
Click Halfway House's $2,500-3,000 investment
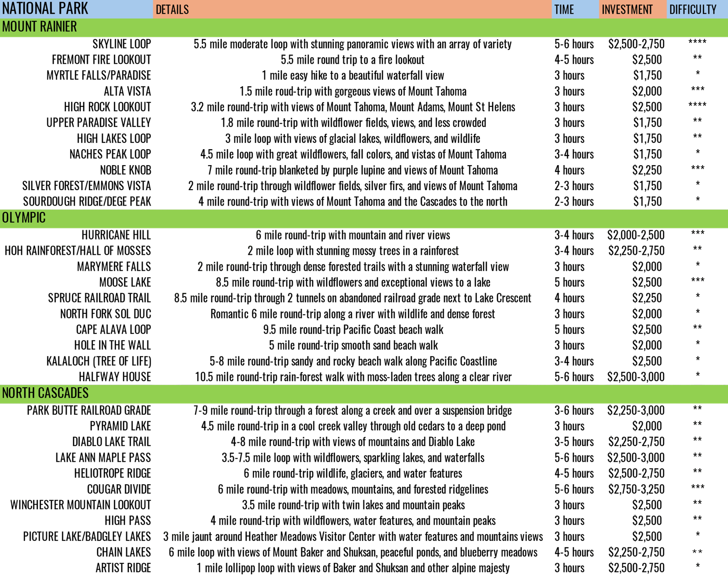point(636,377)
